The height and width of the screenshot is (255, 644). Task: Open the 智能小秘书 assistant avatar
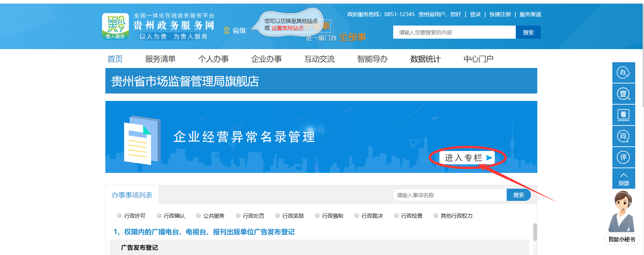tap(621, 215)
